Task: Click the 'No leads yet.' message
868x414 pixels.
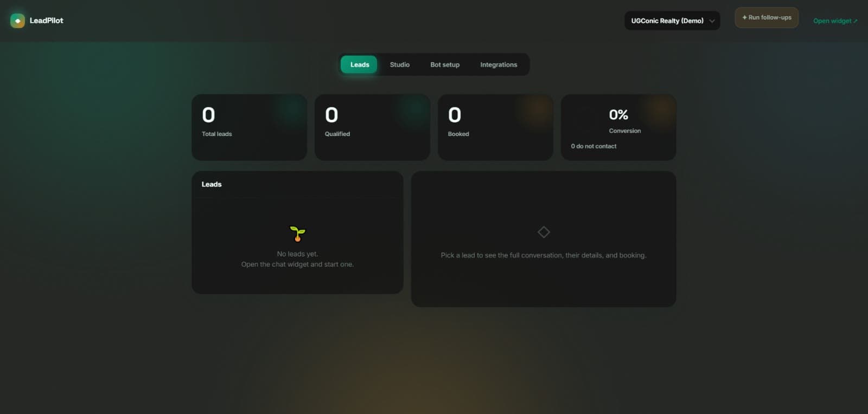Action: [297, 254]
